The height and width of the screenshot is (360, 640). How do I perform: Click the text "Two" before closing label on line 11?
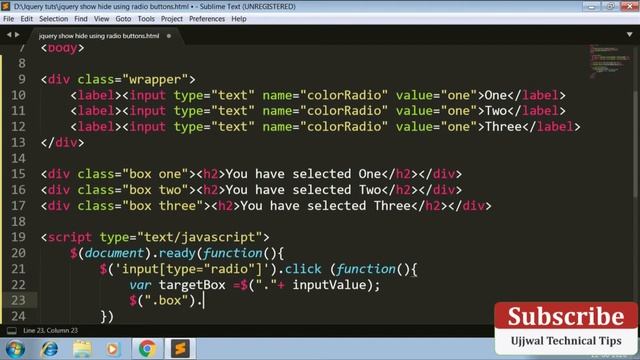coord(496,111)
